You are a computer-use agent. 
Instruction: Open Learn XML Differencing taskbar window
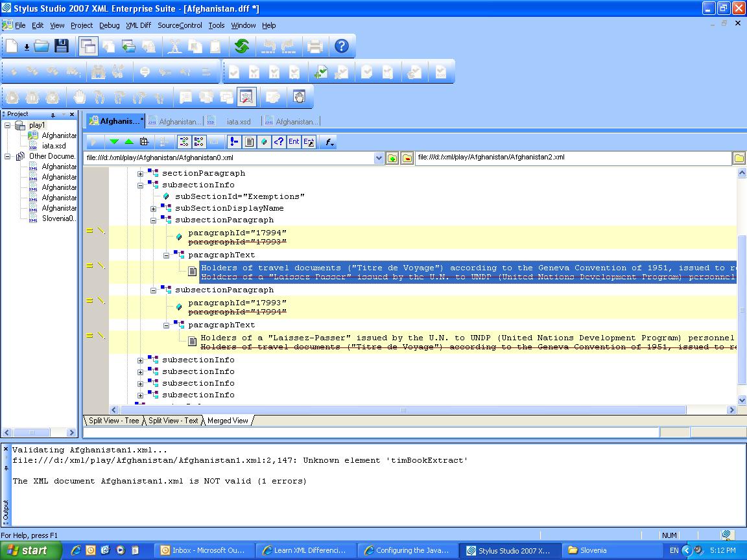(x=305, y=550)
